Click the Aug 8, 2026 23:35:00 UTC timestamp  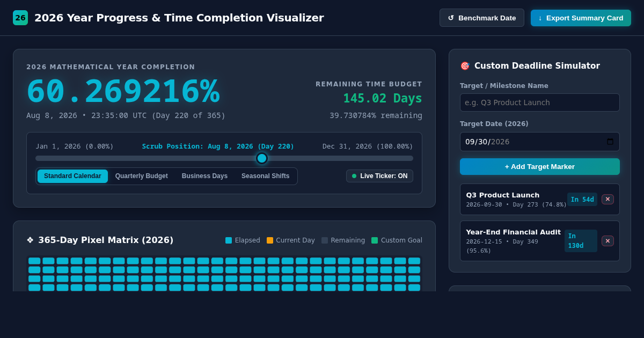(x=126, y=115)
